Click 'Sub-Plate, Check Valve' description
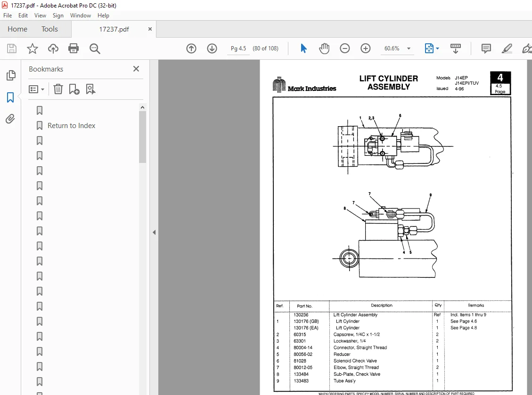The height and width of the screenshot is (395, 532). [x=357, y=374]
